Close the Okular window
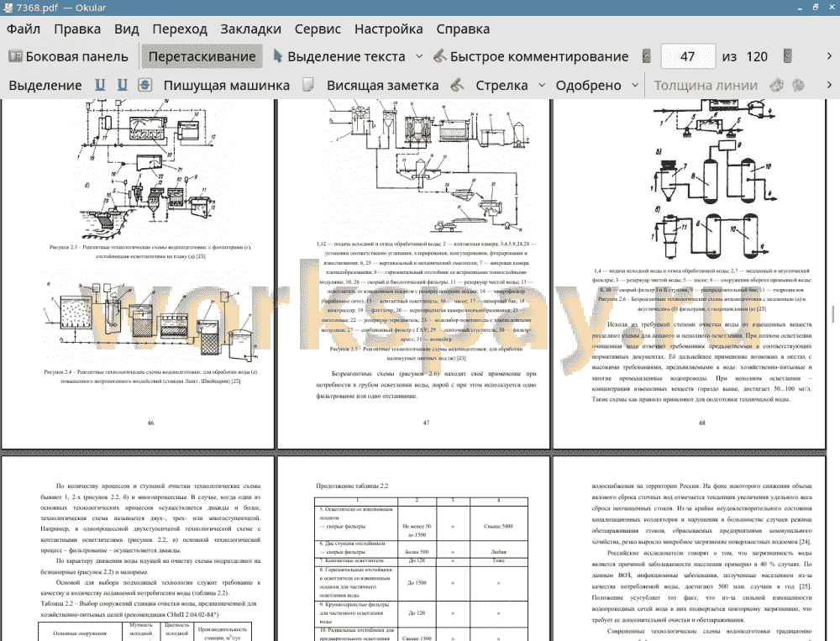840x641 pixels. pyautogui.click(x=831, y=8)
